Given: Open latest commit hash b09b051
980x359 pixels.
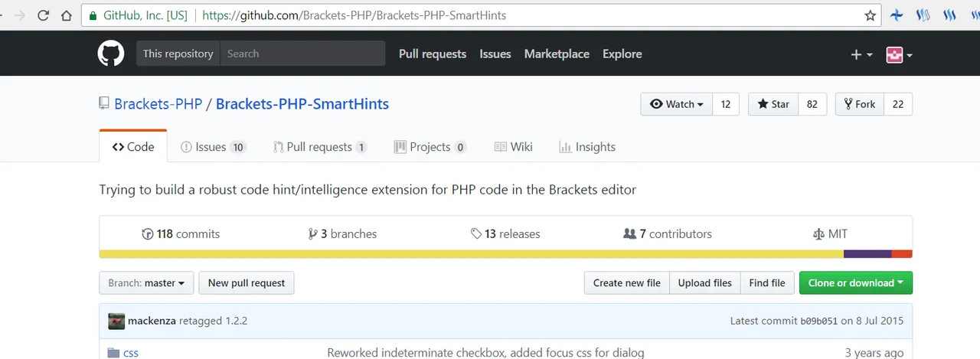Looking at the screenshot, I should 819,321.
